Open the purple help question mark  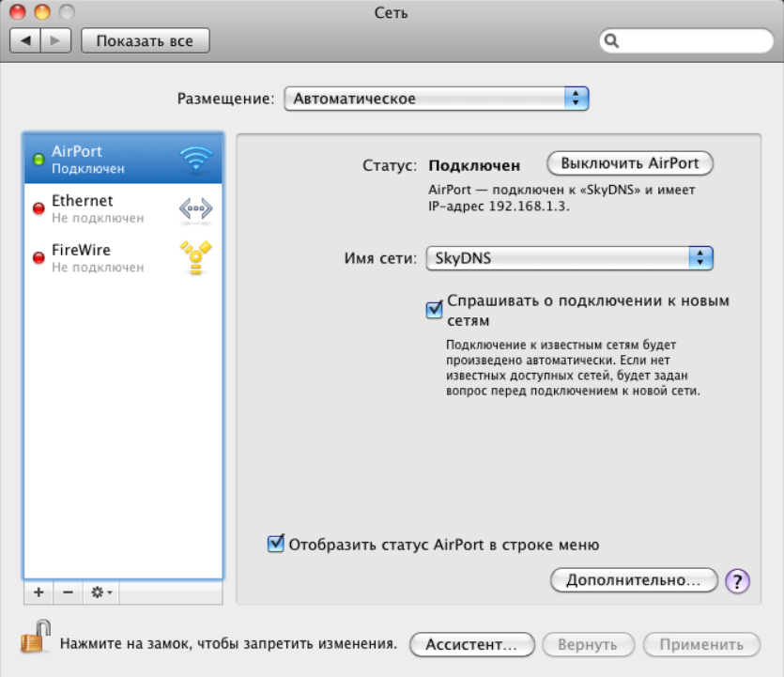tap(738, 580)
